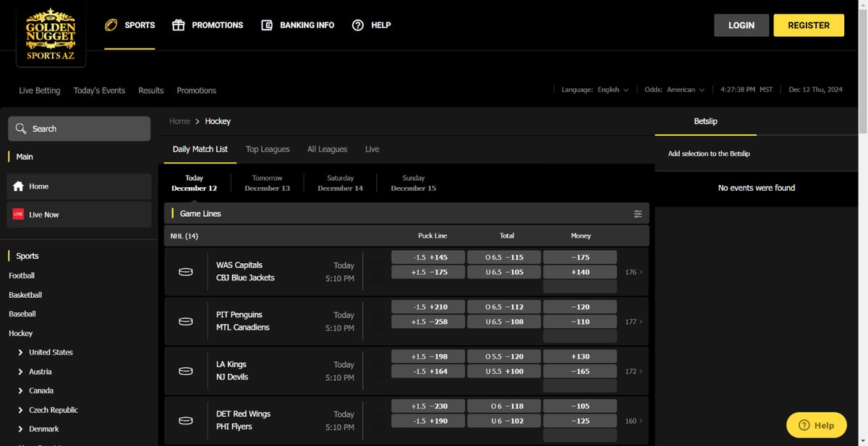The width and height of the screenshot is (868, 446).
Task: Click the Help question mark icon in header
Action: pyautogui.click(x=358, y=25)
